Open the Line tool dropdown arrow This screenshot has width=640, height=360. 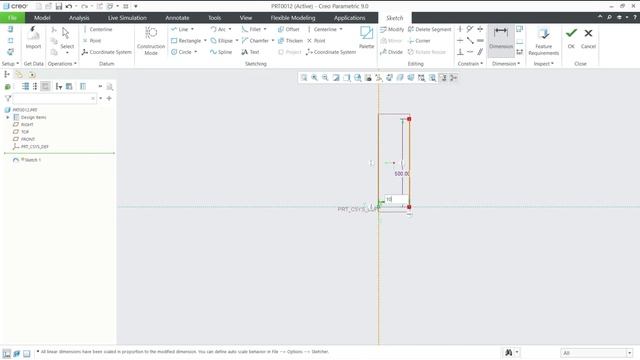pos(192,29)
